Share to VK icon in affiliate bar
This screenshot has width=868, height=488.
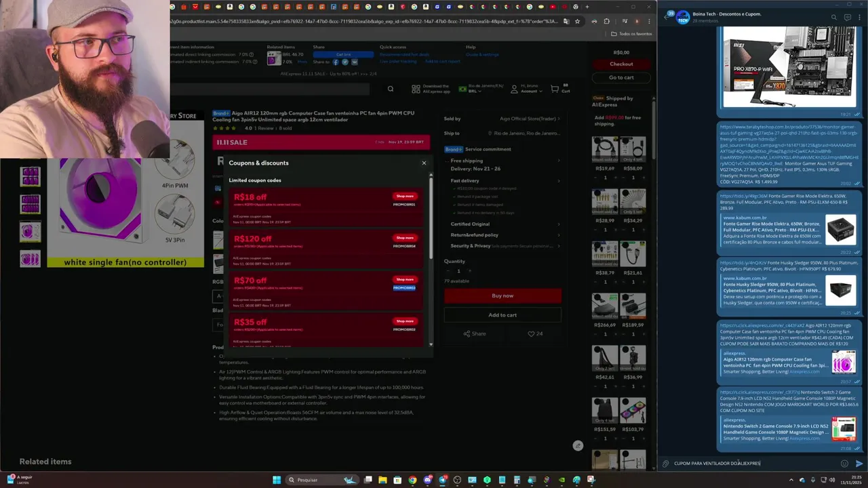354,62
